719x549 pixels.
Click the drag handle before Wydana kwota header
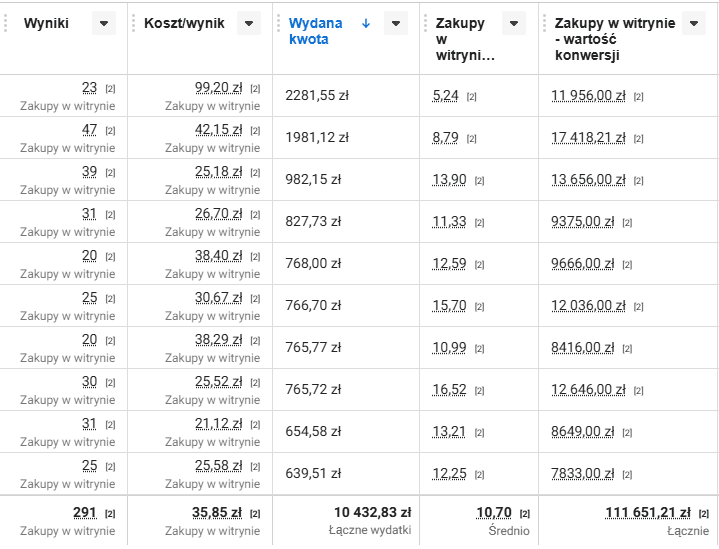(x=280, y=24)
